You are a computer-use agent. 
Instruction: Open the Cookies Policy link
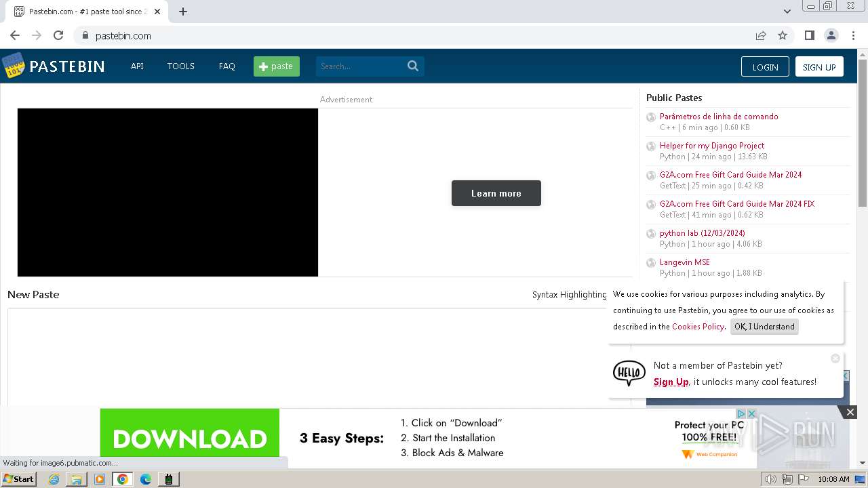(x=698, y=327)
